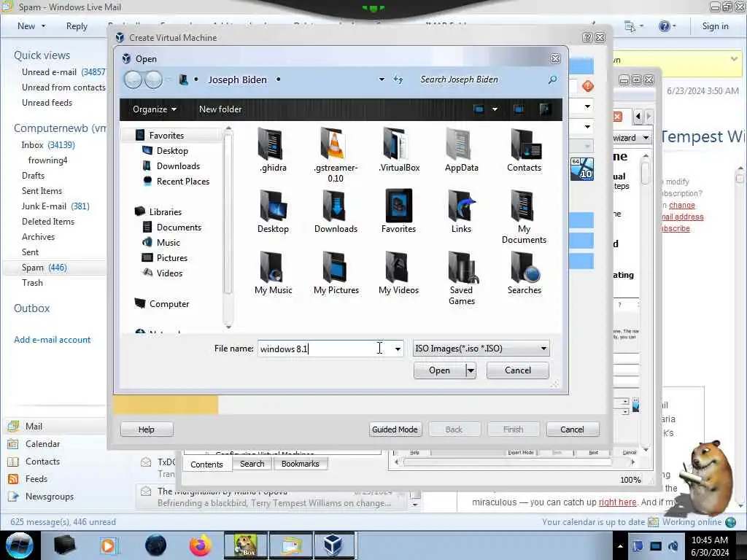Click the back navigation button

tap(133, 79)
